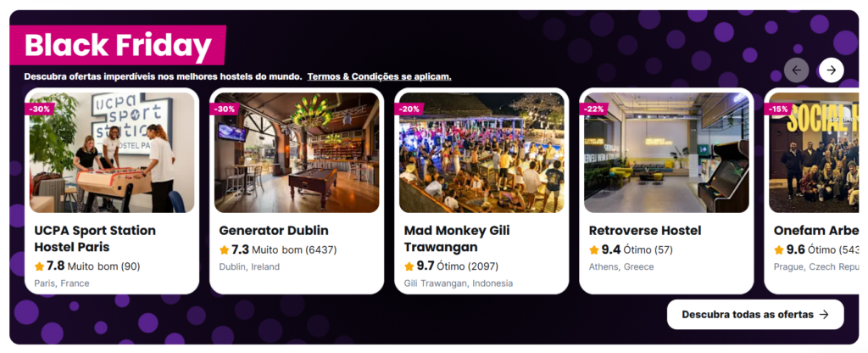Viewport: 868px width, 353px height.
Task: Click the -20% badge on Mad Monkey photo
Action: pos(409,109)
